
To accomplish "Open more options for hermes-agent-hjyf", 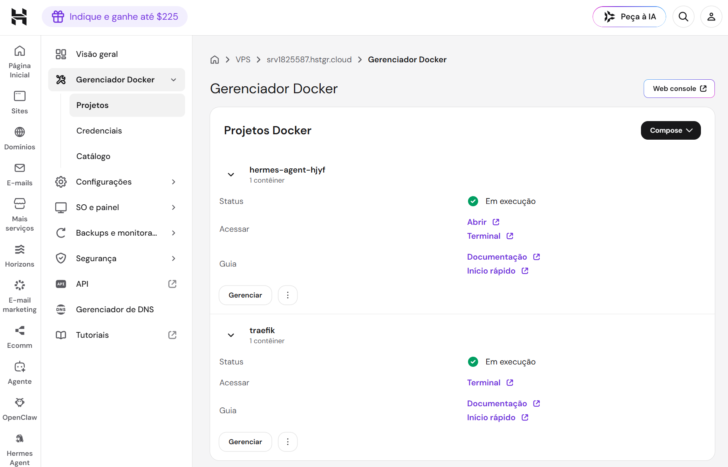I will pyautogui.click(x=287, y=295).
